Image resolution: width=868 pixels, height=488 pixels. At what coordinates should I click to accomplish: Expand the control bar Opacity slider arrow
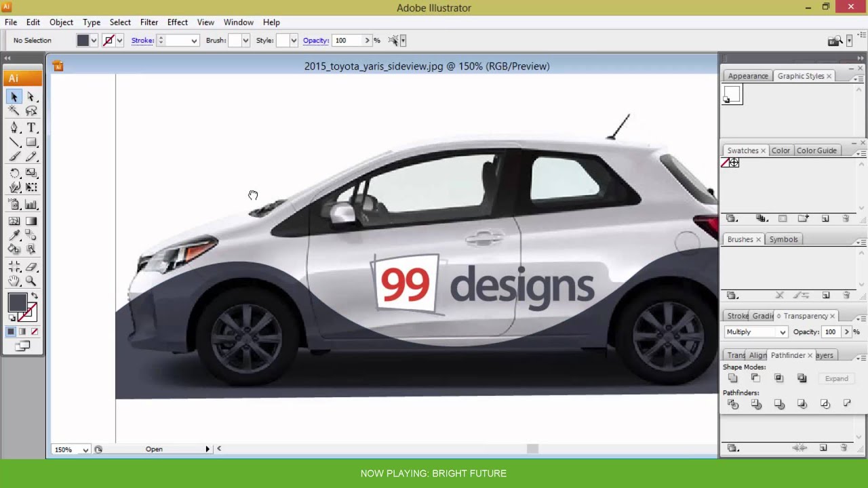click(368, 41)
